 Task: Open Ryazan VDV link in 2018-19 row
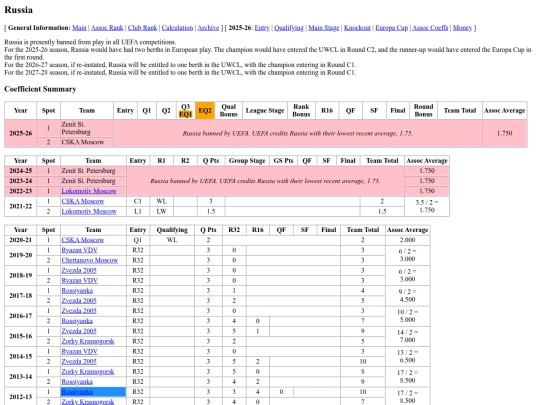click(x=80, y=280)
